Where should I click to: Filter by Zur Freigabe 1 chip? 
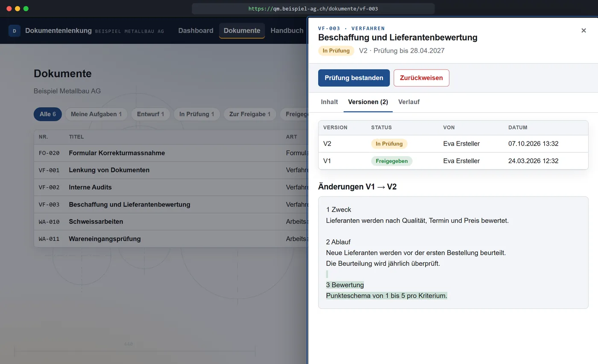click(250, 114)
